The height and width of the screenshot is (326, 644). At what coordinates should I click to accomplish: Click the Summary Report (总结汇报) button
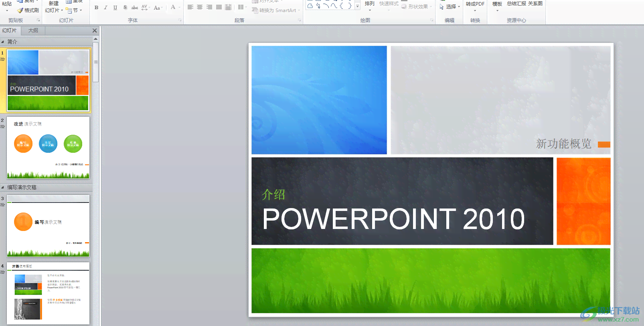(x=516, y=4)
